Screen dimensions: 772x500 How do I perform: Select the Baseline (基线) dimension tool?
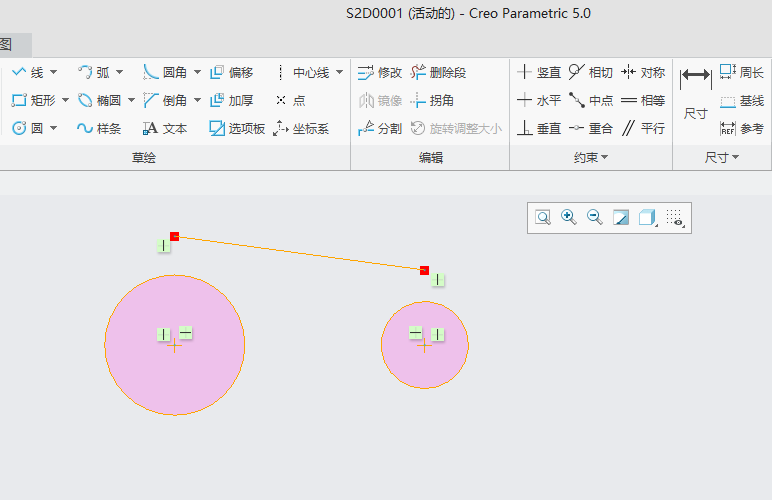pos(741,101)
